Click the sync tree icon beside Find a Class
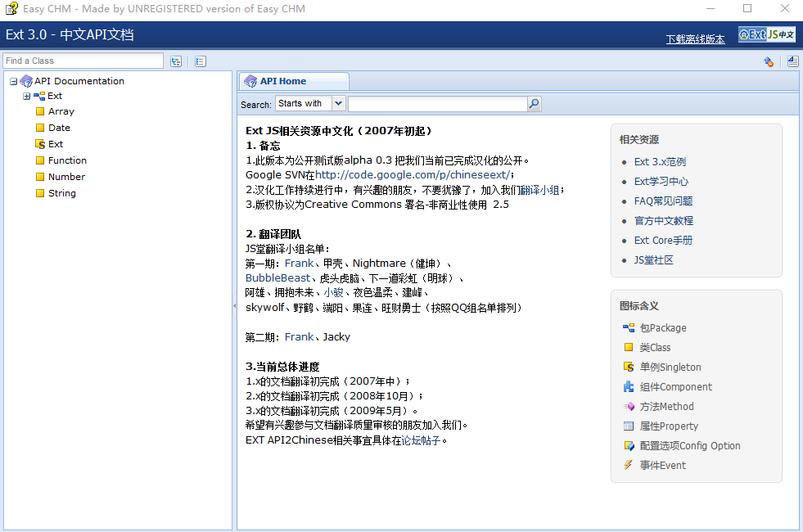The height and width of the screenshot is (532, 803). tap(176, 61)
